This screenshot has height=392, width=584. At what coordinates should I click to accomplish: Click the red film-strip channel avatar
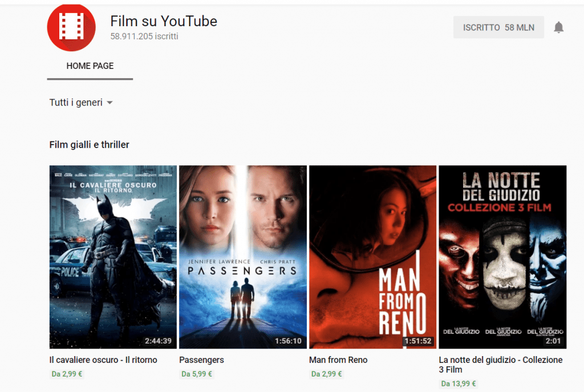coord(71,27)
